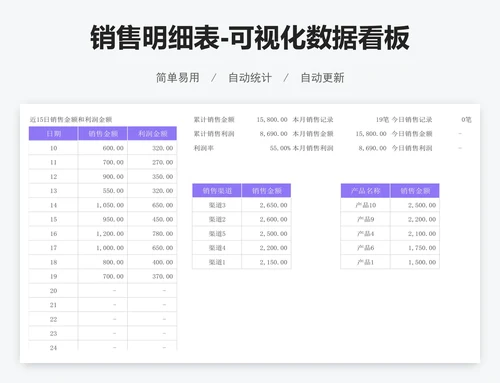Select the 利润金额 column header
The image size is (500, 383).
[152, 134]
